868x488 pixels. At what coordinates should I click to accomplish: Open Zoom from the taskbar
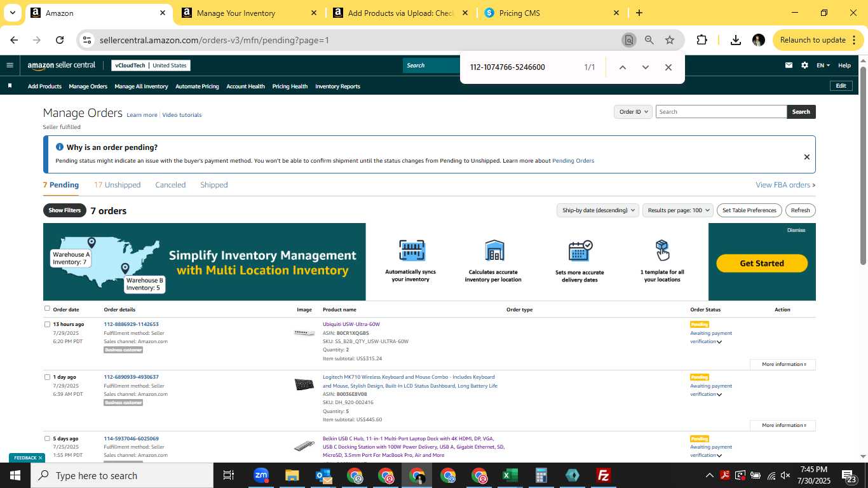pyautogui.click(x=261, y=475)
